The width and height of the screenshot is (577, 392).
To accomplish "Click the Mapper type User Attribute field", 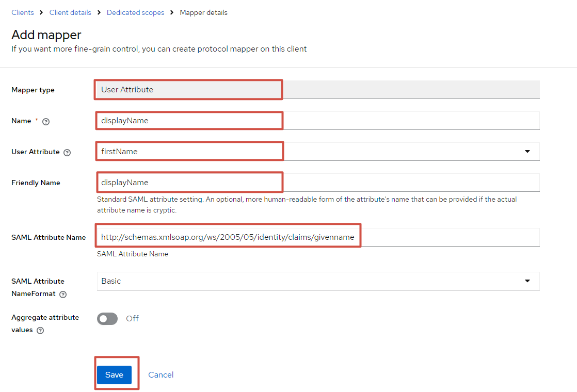I will pos(318,90).
